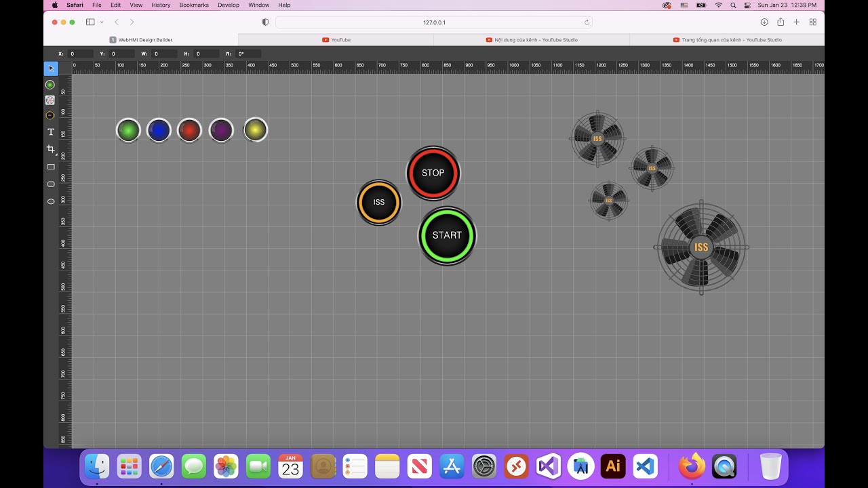
Task: Select the blue lamp on canvas
Action: [x=159, y=130]
